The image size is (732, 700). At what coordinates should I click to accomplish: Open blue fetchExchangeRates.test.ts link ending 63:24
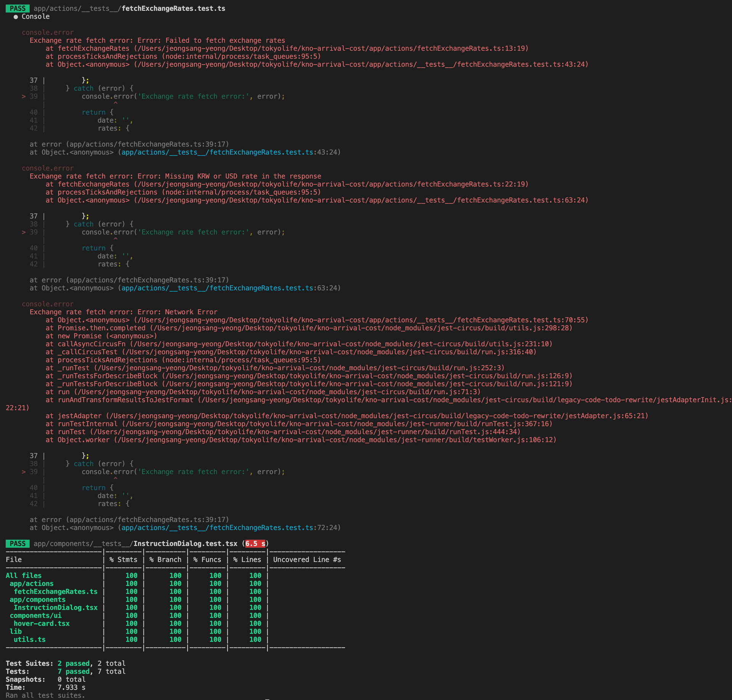(x=217, y=288)
